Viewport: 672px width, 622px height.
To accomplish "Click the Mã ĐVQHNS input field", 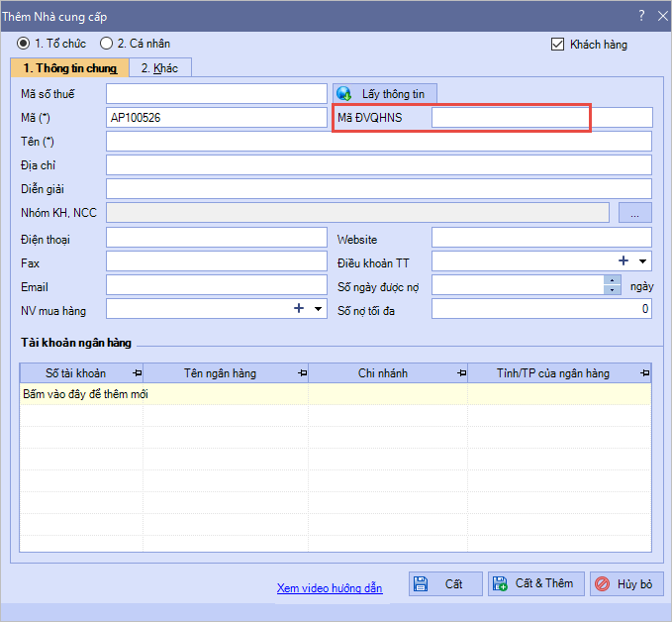I will click(x=541, y=118).
